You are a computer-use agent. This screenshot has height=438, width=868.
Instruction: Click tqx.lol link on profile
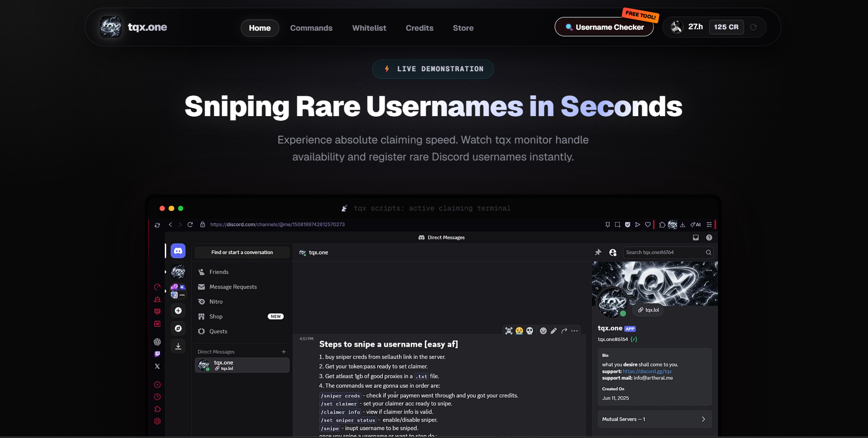tap(648, 310)
